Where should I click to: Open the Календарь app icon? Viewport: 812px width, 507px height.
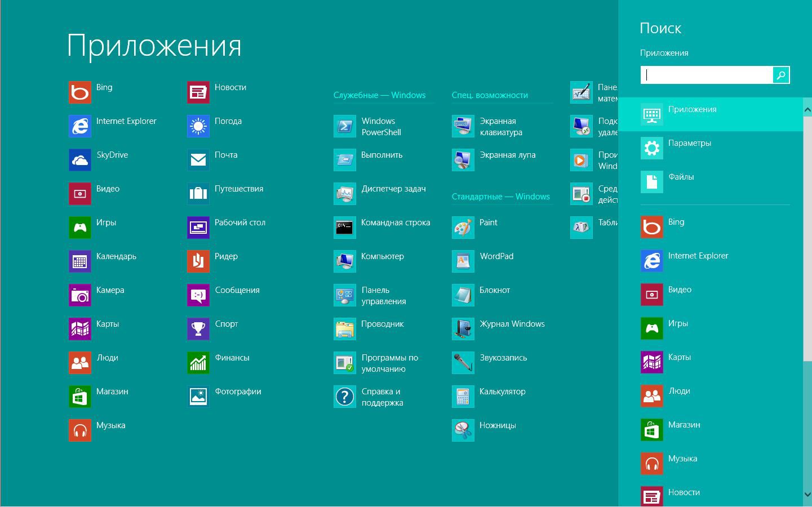click(x=80, y=261)
